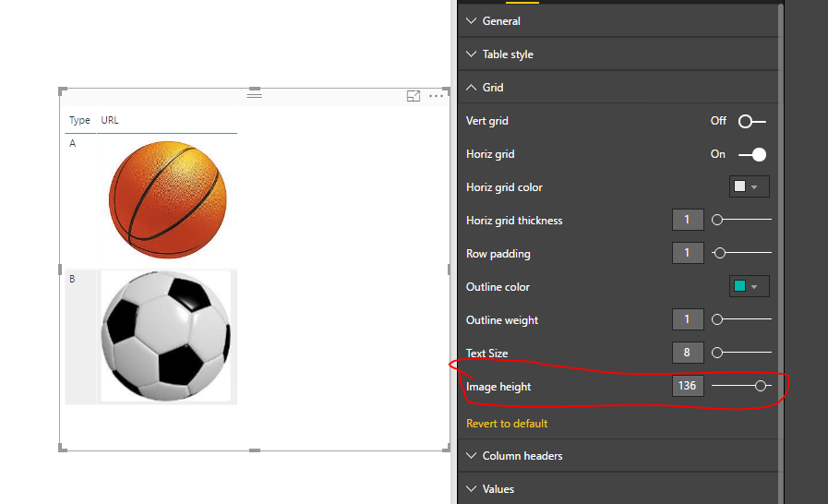Turn off the Horiz grid switch
The width and height of the screenshot is (828, 504).
[752, 154]
